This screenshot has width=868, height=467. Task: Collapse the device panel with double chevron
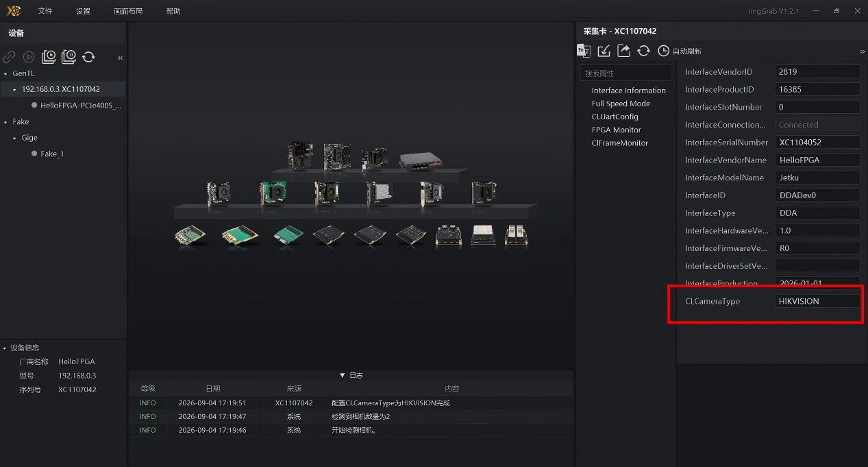tap(120, 58)
